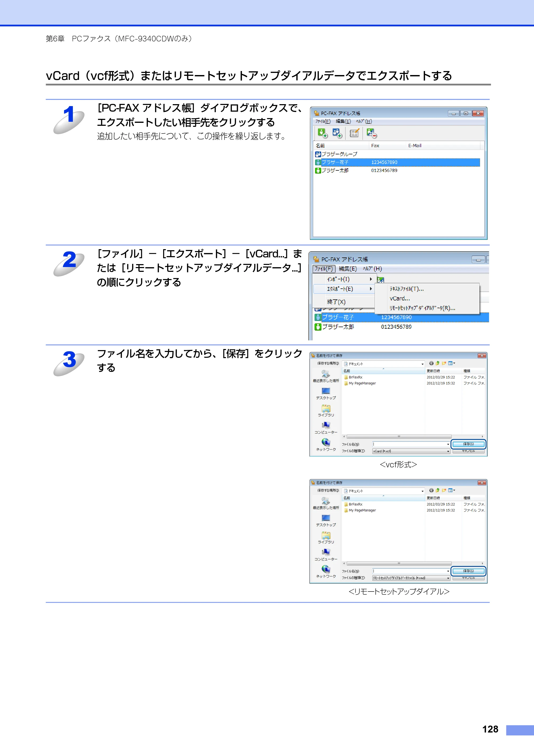
Task: Click ライブラリ in vcf save dialog
Action: (x=326, y=411)
